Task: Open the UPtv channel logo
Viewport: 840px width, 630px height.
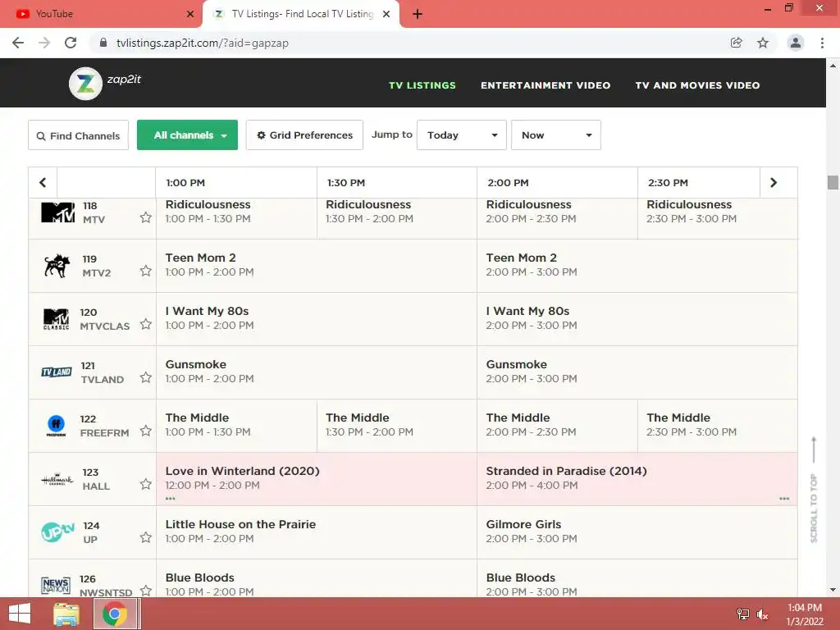Action: tap(57, 532)
